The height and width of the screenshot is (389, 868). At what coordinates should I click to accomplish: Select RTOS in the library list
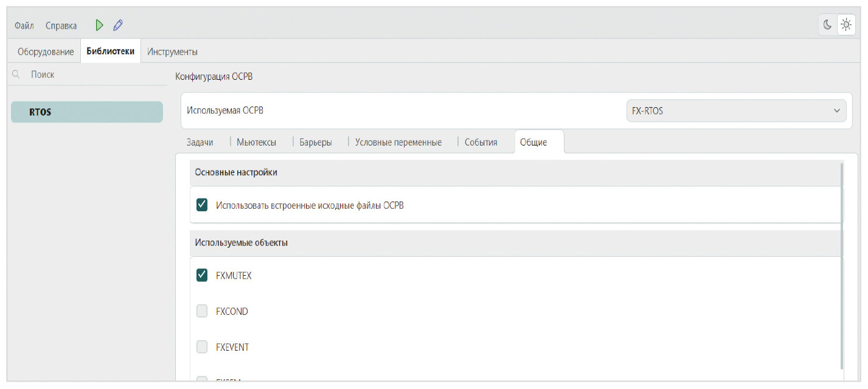87,112
